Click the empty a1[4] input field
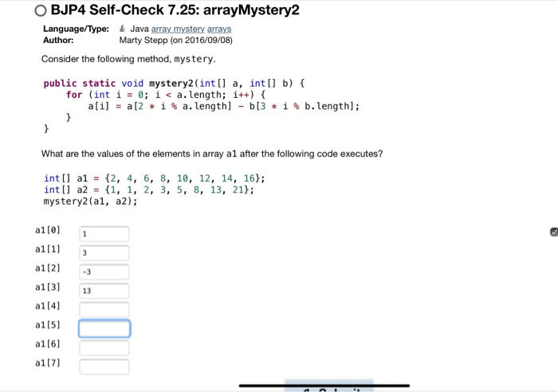 (x=104, y=309)
